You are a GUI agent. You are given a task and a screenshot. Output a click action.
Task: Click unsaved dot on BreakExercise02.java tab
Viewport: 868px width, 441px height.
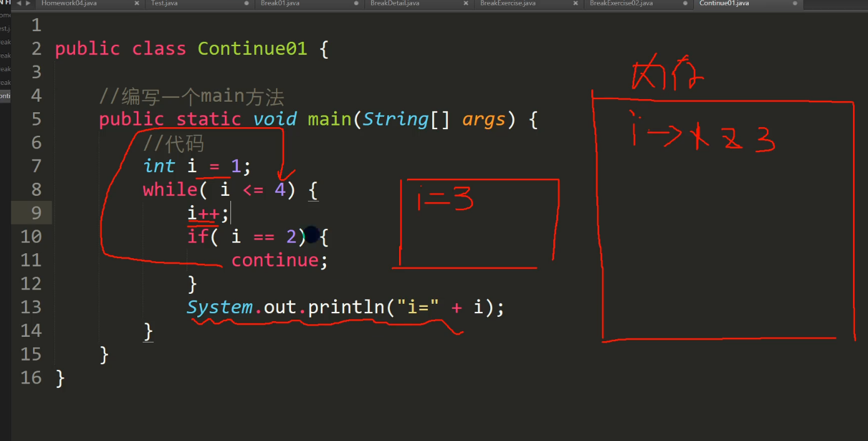[x=685, y=3]
